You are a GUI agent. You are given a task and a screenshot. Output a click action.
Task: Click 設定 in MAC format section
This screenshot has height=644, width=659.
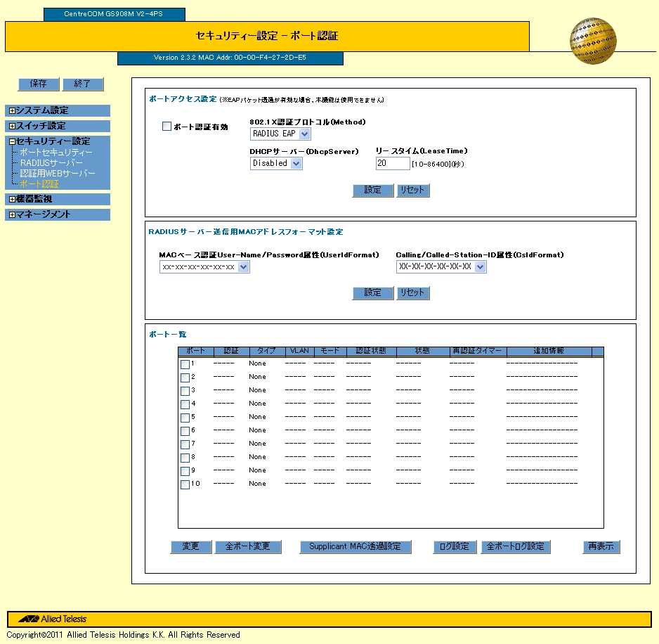[x=373, y=292]
